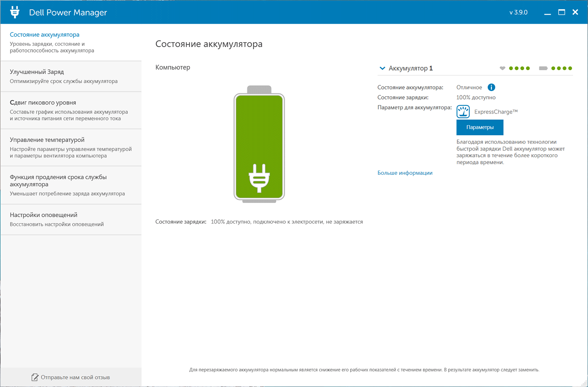Click the small grey battery charge indicator icon
Viewport: 588px width, 387px height.
543,68
